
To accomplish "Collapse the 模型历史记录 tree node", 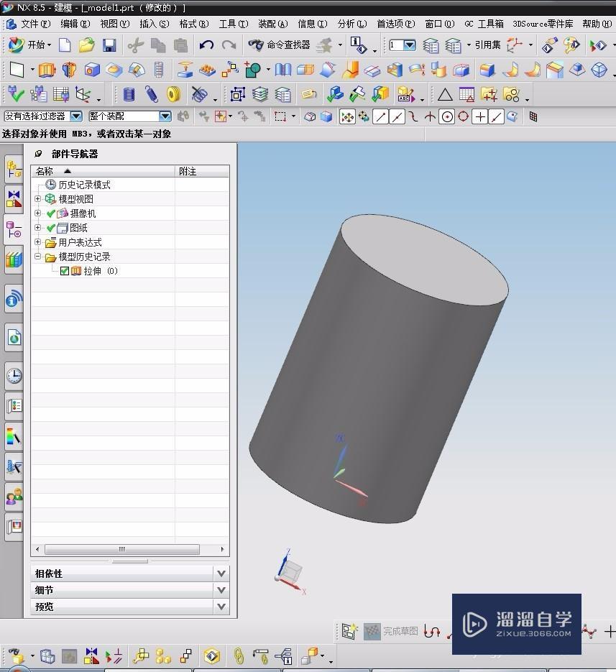I will [x=37, y=257].
